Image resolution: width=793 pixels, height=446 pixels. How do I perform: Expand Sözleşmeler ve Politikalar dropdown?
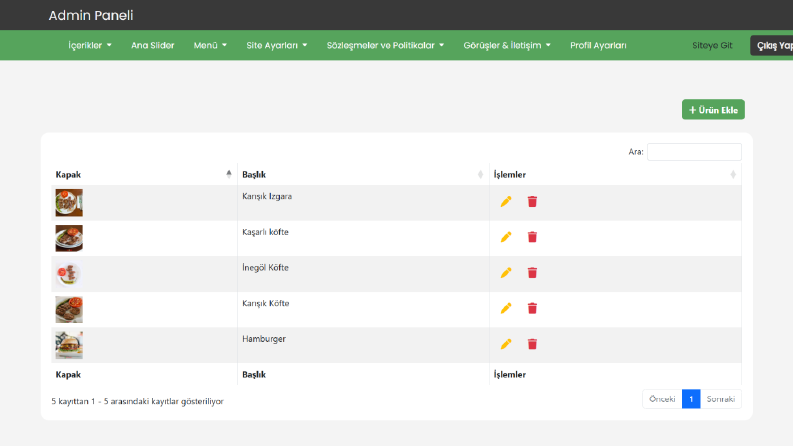(x=385, y=46)
